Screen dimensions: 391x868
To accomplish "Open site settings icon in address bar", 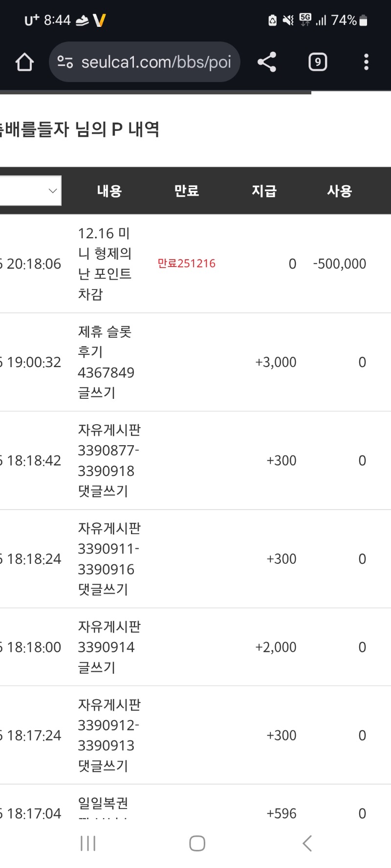I will click(x=65, y=62).
